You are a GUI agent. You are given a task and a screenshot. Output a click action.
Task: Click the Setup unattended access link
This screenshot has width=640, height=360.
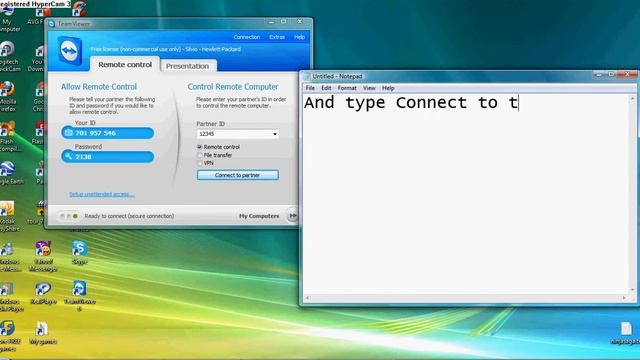(x=102, y=194)
